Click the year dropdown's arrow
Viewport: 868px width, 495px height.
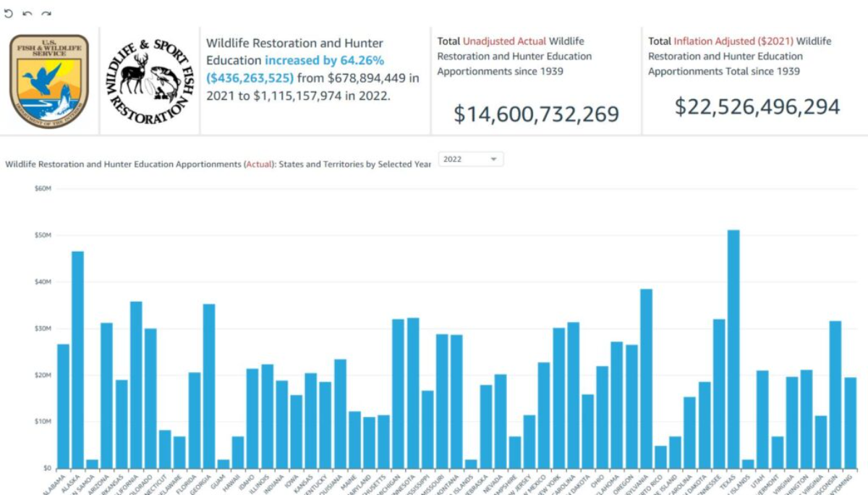[494, 159]
